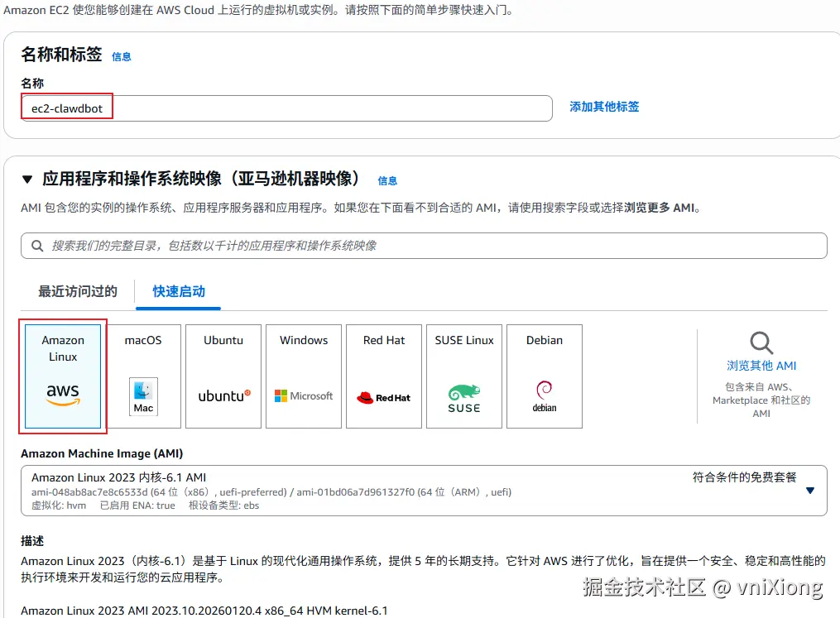The height and width of the screenshot is (618, 840).
Task: Click the 已启用 ENA: true text
Action: (x=137, y=505)
